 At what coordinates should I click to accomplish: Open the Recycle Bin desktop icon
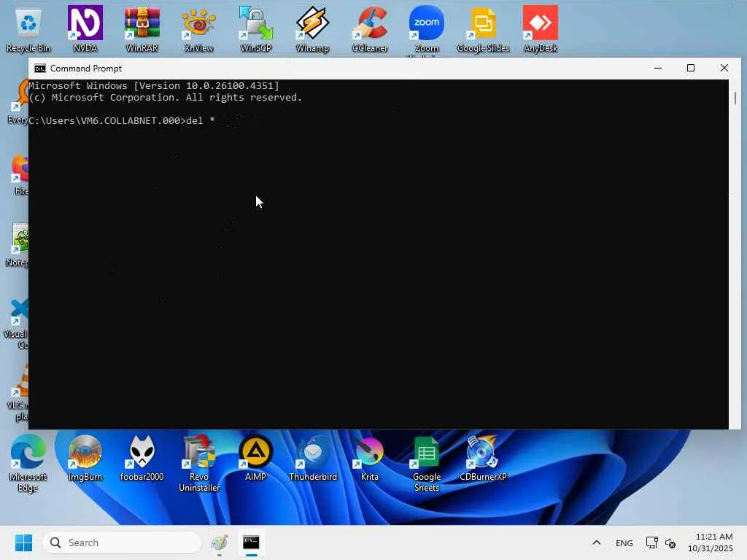click(28, 28)
